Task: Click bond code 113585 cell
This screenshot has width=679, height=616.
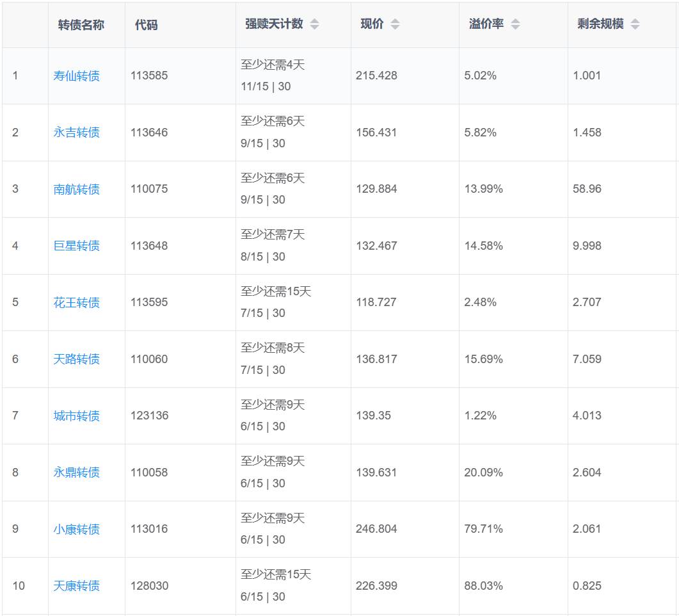Action: click(x=149, y=76)
